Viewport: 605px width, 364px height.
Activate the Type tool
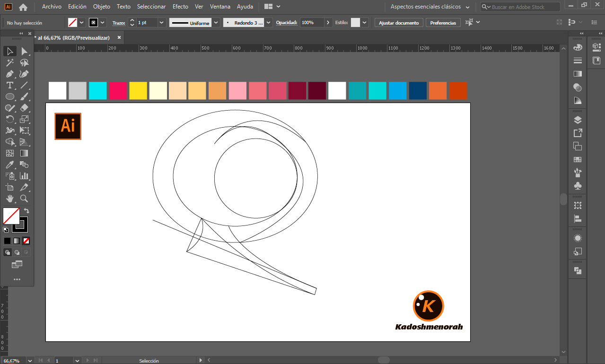[9, 85]
